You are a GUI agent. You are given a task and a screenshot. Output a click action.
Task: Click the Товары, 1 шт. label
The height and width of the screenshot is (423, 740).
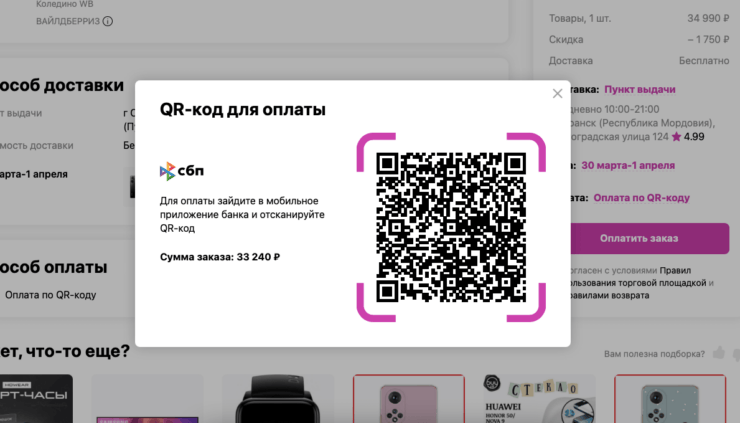point(580,18)
